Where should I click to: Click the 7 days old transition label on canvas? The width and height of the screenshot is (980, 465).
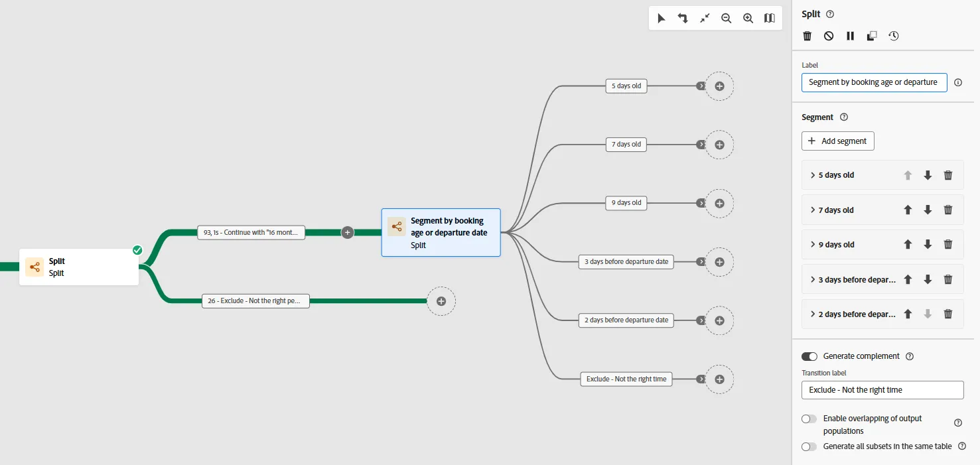(626, 144)
